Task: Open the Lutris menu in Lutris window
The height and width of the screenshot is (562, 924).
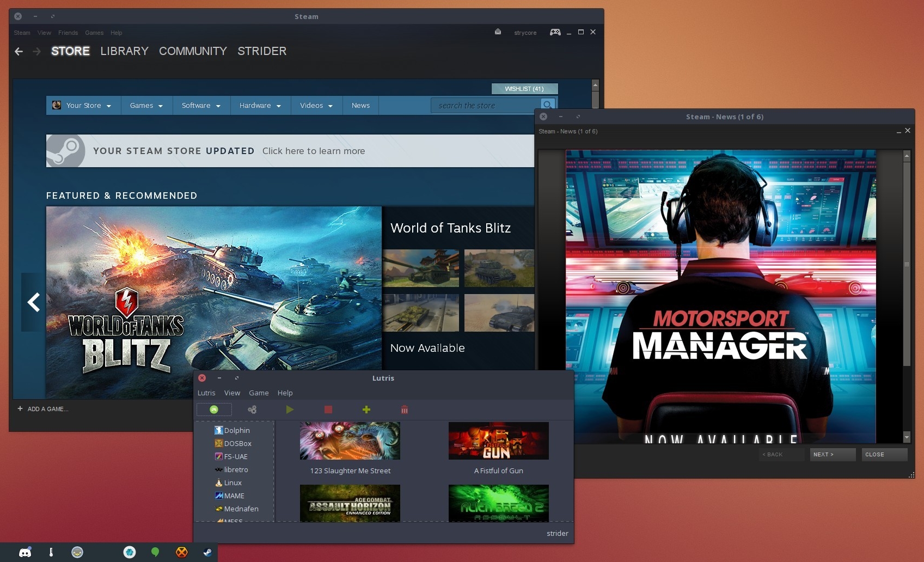Action: pyautogui.click(x=206, y=393)
